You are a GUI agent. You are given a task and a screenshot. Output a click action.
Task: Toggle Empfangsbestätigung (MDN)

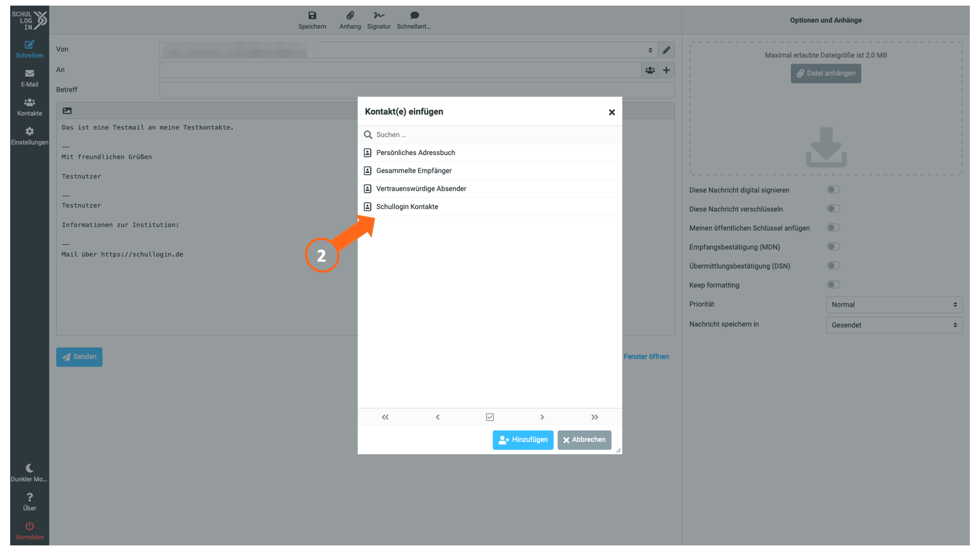[x=833, y=246]
